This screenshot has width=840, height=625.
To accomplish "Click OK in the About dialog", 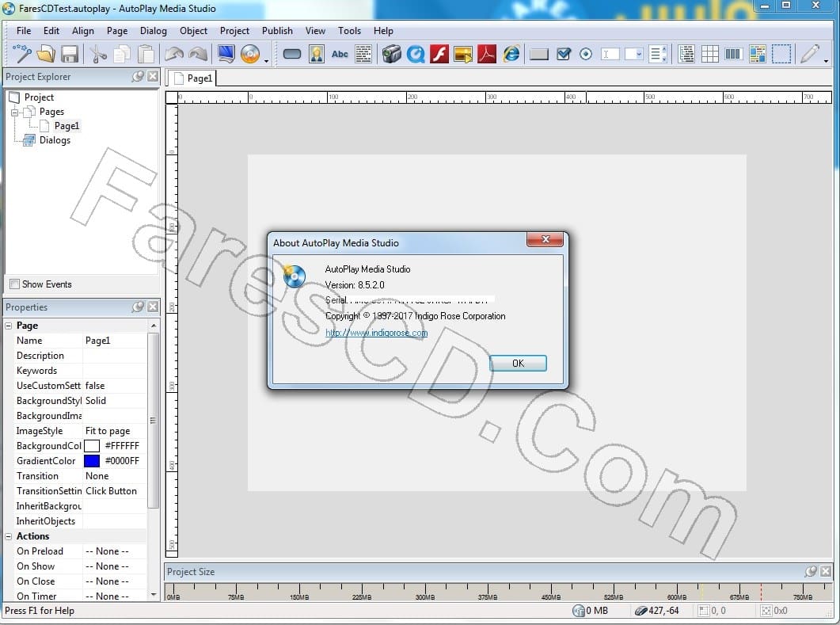I will [518, 364].
